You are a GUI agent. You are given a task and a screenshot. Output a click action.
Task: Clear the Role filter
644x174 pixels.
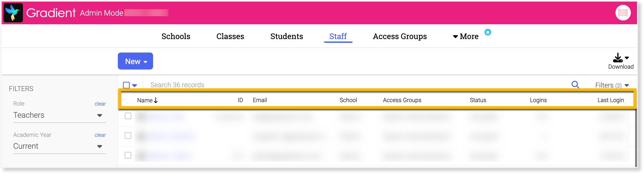click(x=100, y=104)
